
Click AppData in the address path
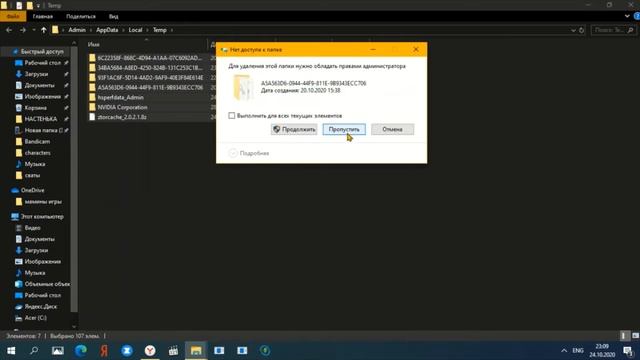click(107, 30)
